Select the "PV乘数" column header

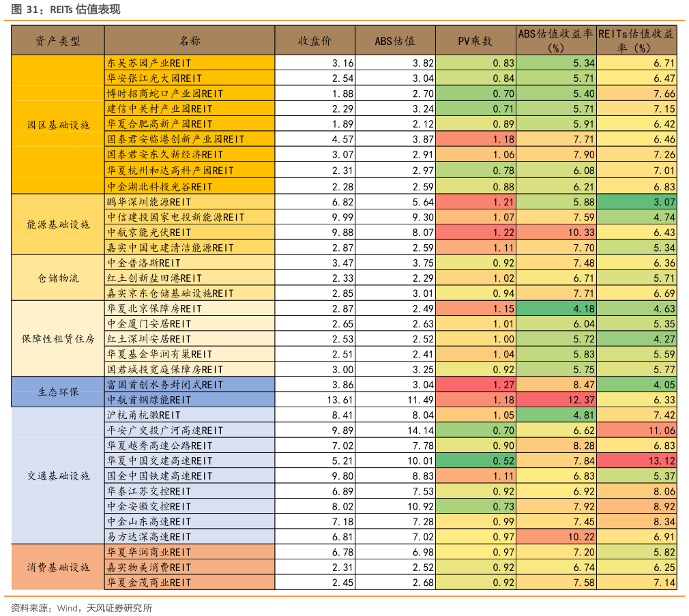click(475, 41)
